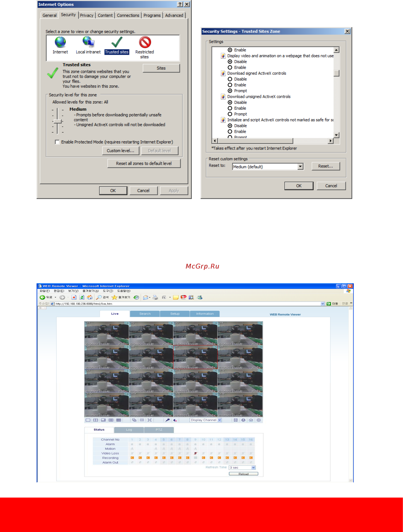The width and height of the screenshot is (403, 532).
Task: Open the Display Channel dropdown
Action: (x=219, y=420)
